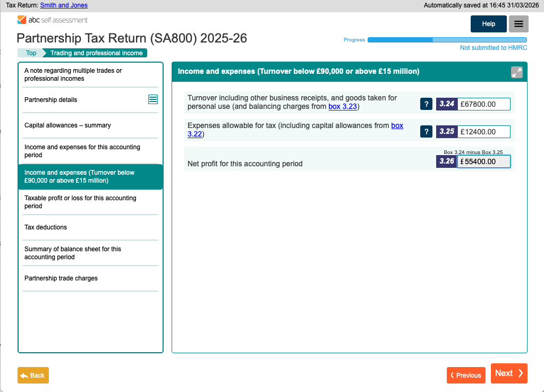Image resolution: width=544 pixels, height=392 pixels.
Task: Open help for box 3.24 turnover
Action: pos(426,104)
